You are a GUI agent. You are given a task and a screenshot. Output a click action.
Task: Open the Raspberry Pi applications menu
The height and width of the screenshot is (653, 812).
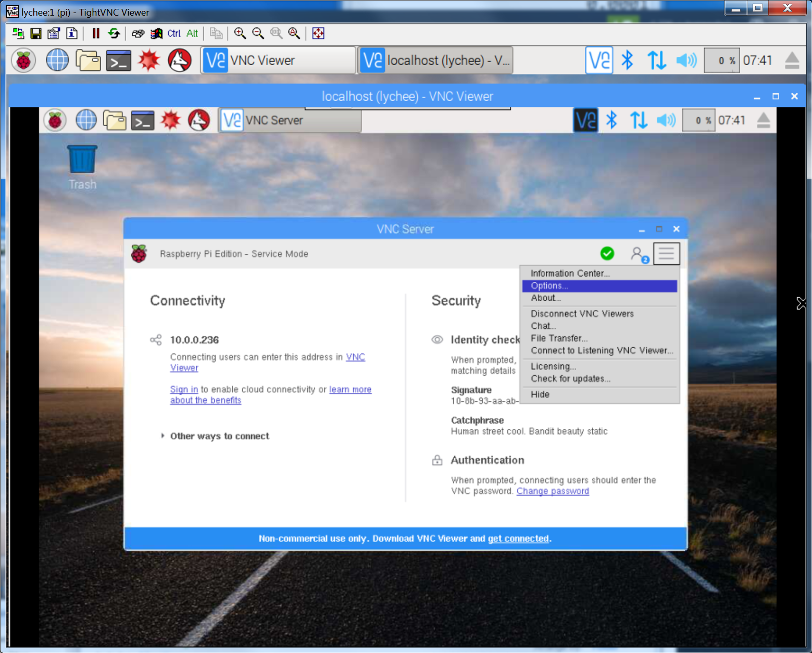click(23, 60)
